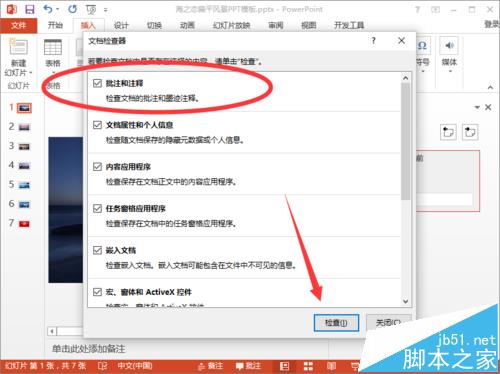Click the dialog vertical scrollbar thumb
500x374 pixels.
coord(406,142)
